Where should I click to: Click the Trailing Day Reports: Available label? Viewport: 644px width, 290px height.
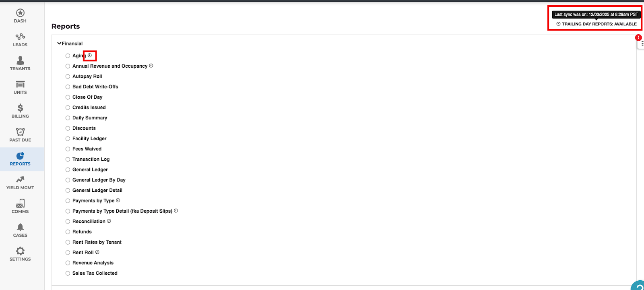599,24
